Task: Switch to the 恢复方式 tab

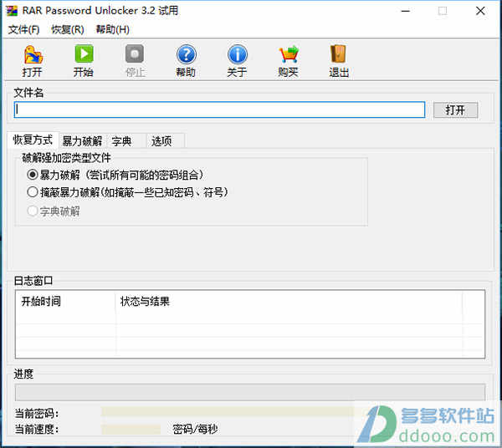Action: [x=33, y=140]
